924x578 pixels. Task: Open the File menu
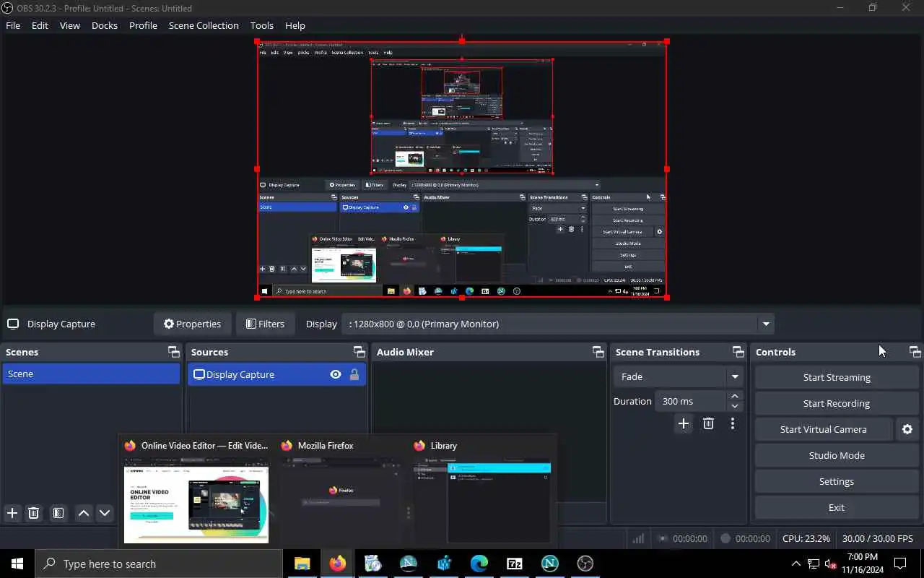tap(13, 25)
